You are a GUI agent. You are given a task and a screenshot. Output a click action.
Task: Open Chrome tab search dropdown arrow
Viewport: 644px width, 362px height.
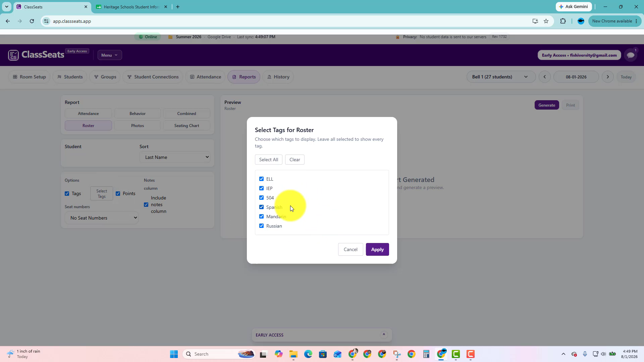click(6, 7)
